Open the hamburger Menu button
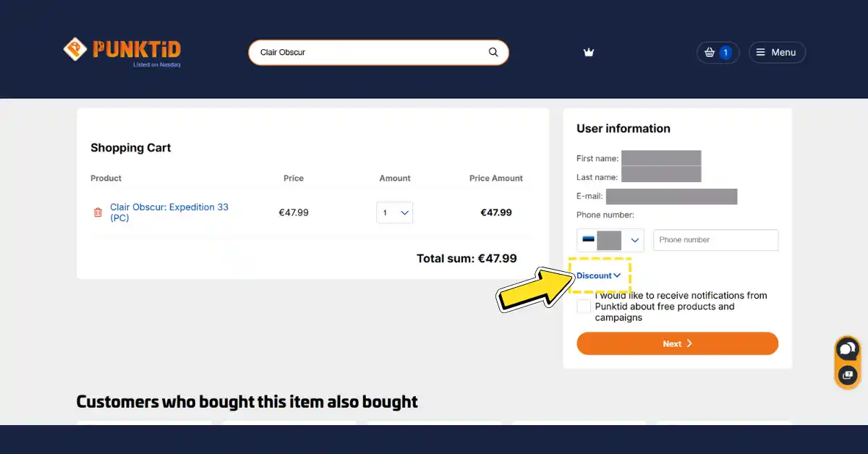The image size is (868, 454). pyautogui.click(x=776, y=52)
